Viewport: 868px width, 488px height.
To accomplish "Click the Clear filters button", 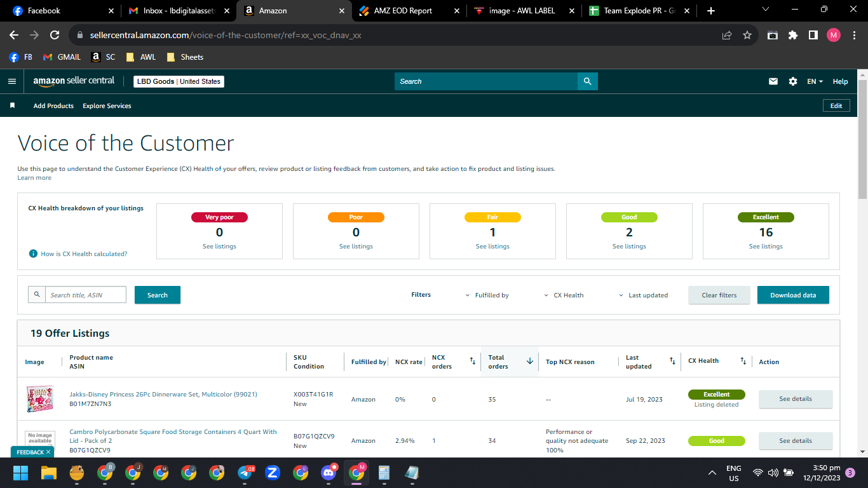I will 719,295.
